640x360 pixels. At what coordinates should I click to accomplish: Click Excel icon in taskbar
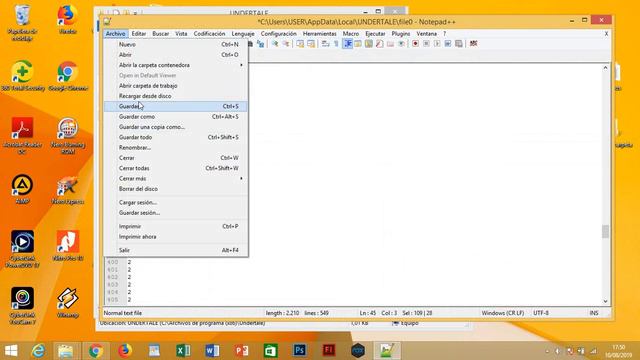[183, 350]
